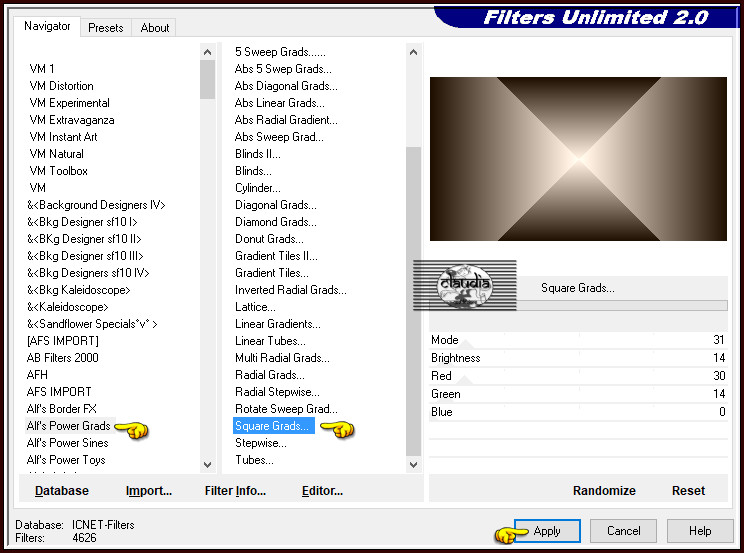Select AB Filters 2000 category
Image resolution: width=744 pixels, height=553 pixels.
pos(63,358)
